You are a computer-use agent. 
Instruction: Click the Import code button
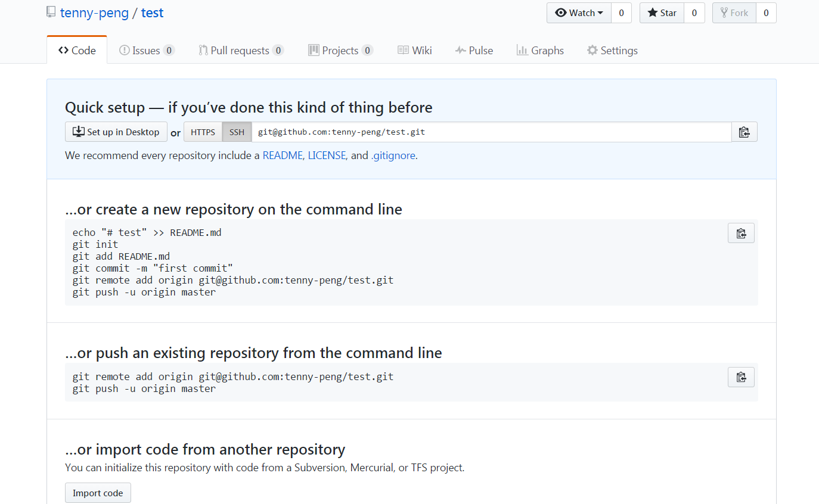click(98, 493)
